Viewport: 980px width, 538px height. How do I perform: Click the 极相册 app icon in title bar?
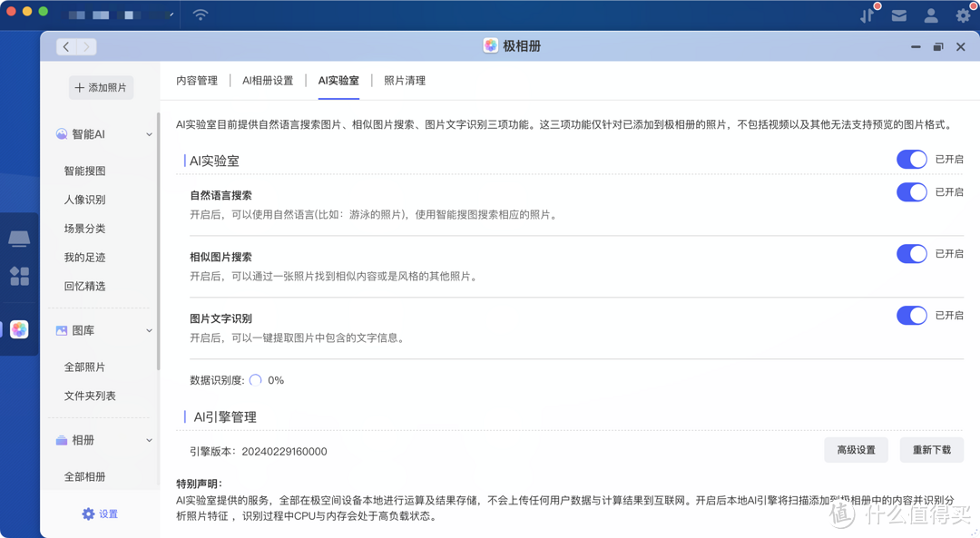click(x=491, y=45)
